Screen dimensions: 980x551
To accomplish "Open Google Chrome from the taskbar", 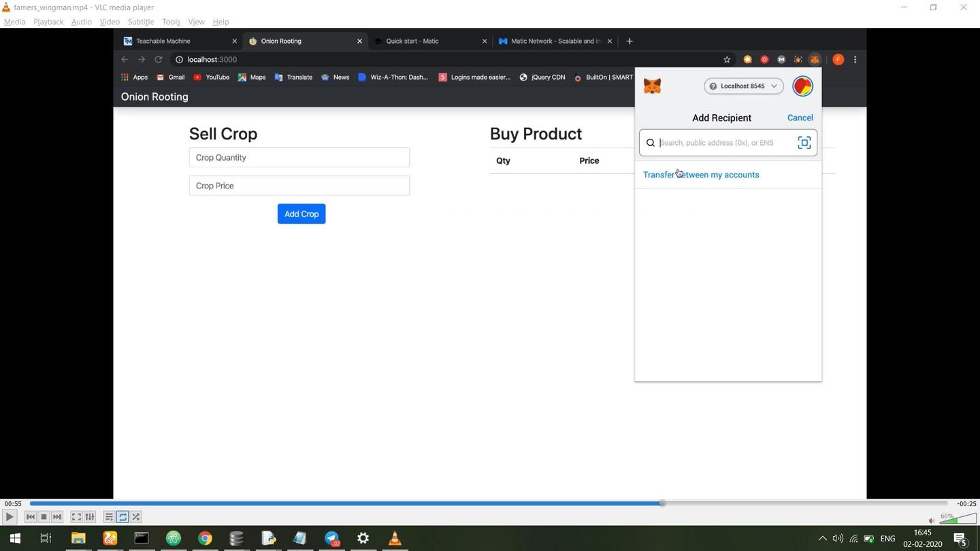I will pyautogui.click(x=205, y=539).
